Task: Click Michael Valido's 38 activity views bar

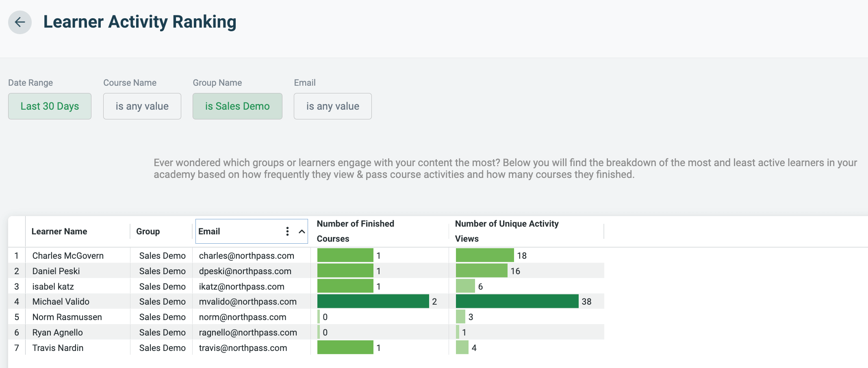Action: point(516,301)
